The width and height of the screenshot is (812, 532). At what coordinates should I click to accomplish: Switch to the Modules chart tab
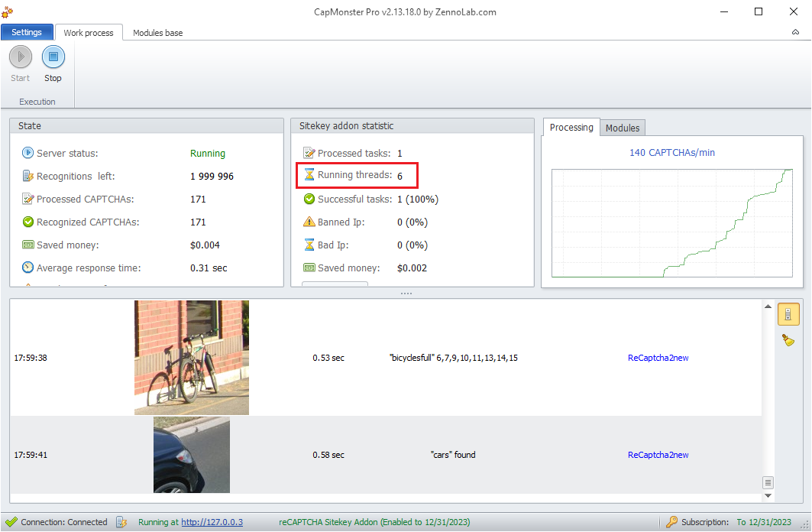(x=623, y=128)
